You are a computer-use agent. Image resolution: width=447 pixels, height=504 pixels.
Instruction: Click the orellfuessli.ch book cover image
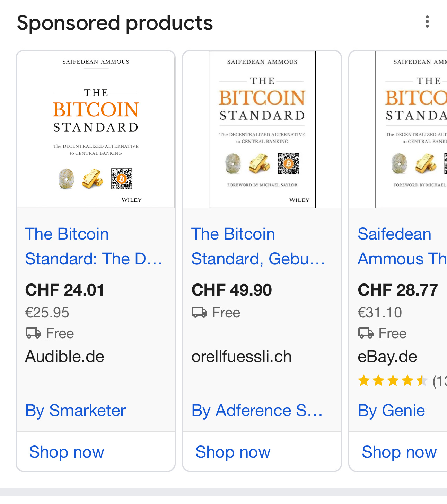coord(262,129)
